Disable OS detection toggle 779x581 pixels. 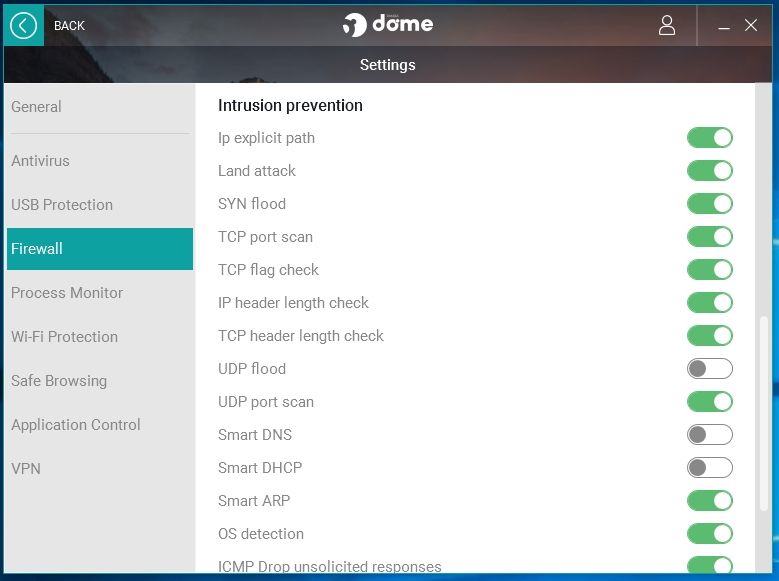point(710,534)
